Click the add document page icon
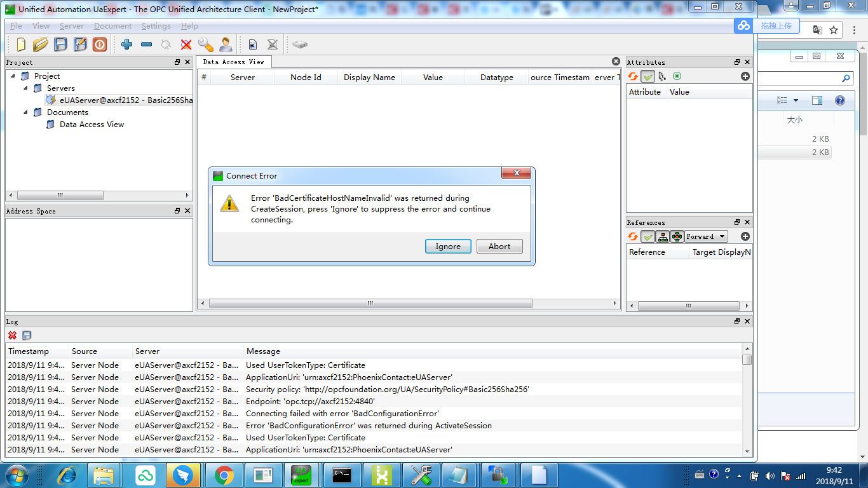This screenshot has height=488, width=868. click(253, 44)
